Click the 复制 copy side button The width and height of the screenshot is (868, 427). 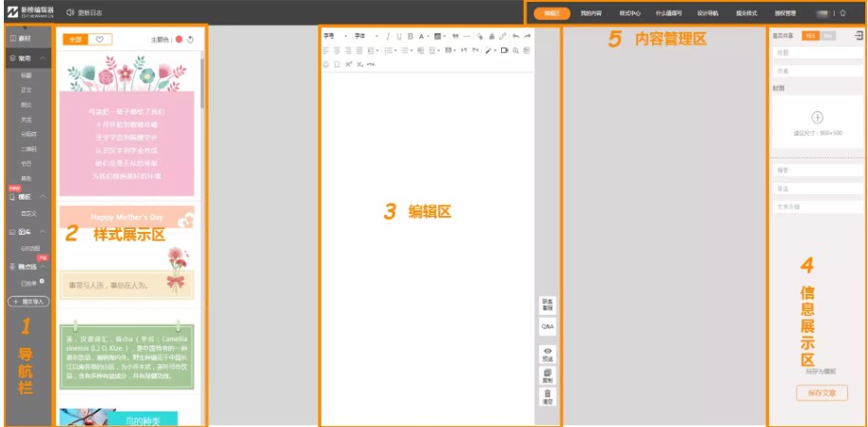coord(548,376)
